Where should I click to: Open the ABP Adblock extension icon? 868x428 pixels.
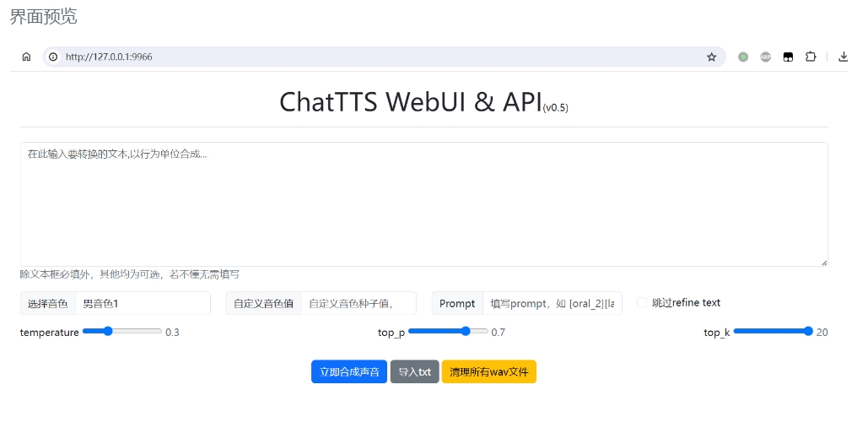pos(766,57)
